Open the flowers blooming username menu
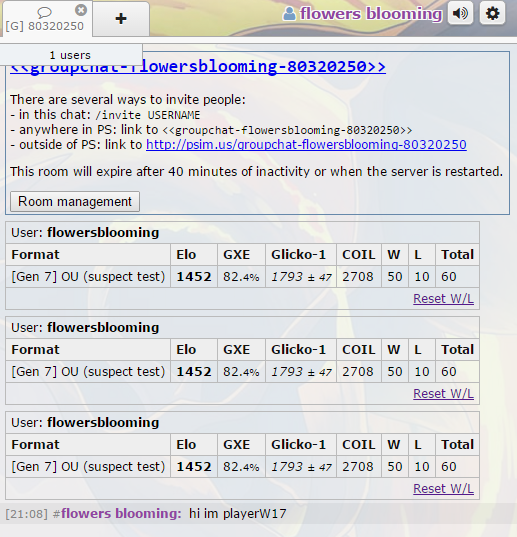This screenshot has height=537, width=517. [x=371, y=14]
